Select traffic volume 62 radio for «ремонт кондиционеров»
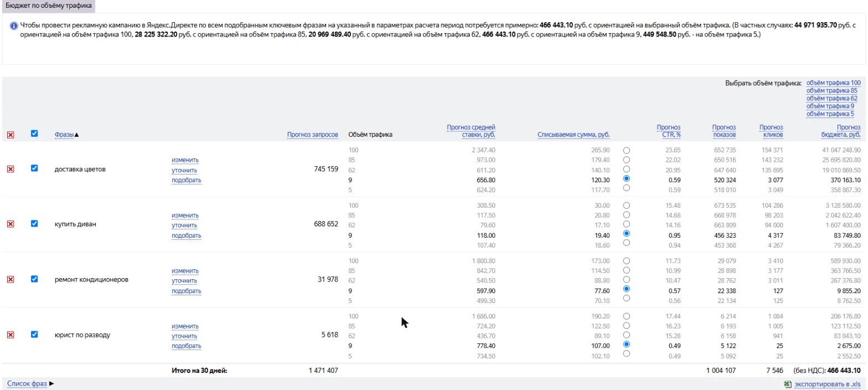 point(627,279)
